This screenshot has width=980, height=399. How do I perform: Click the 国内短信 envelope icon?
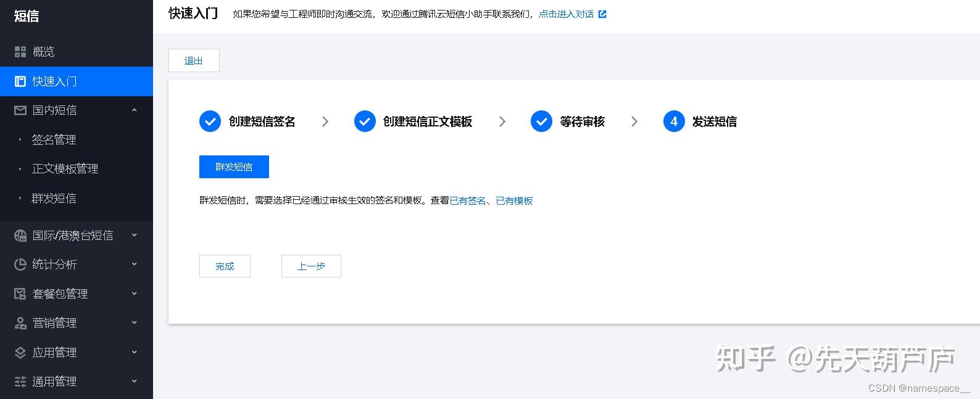pos(20,110)
